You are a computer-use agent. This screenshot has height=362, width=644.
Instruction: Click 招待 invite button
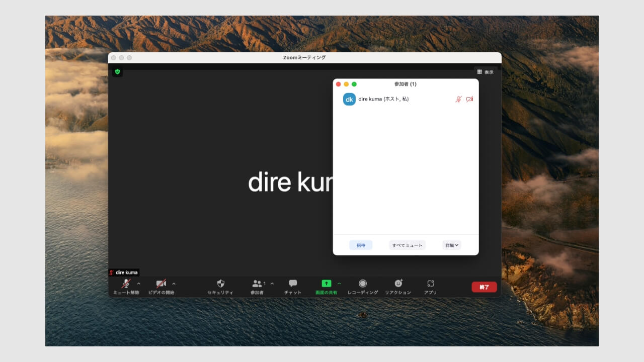pos(361,245)
